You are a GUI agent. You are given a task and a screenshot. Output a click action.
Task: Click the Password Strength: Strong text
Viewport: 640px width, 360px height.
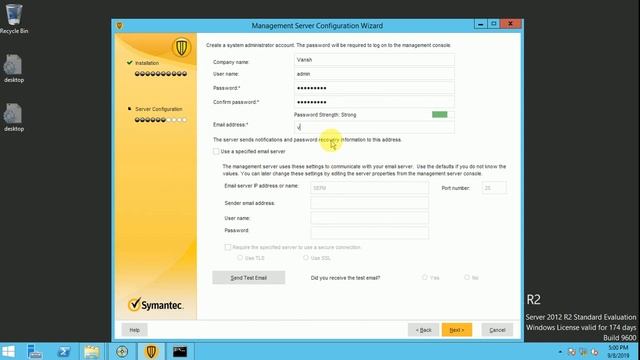(325, 115)
